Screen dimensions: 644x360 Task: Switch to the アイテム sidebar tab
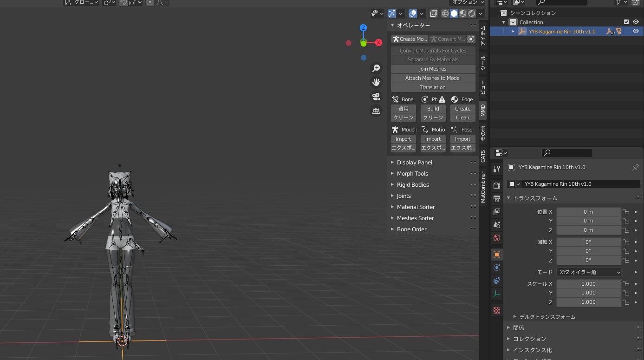pos(483,35)
